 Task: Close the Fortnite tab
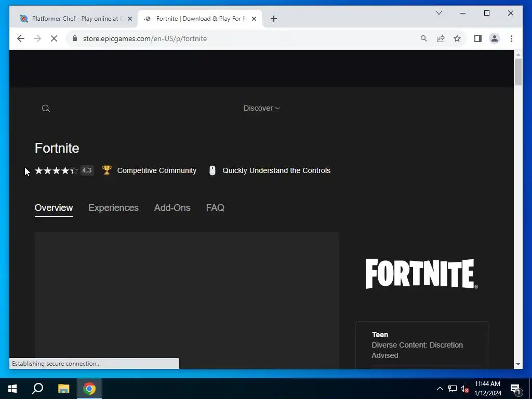pyautogui.click(x=254, y=19)
